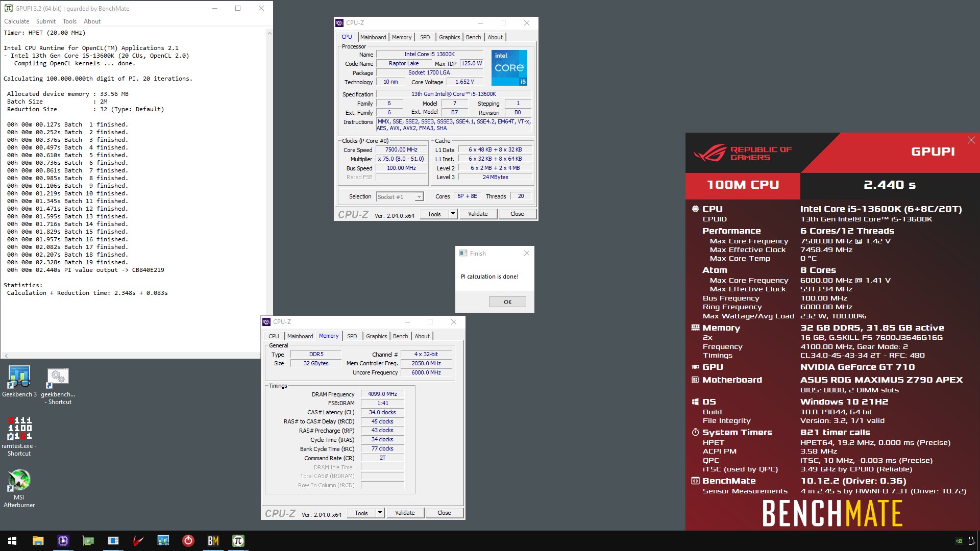This screenshot has height=551, width=980.
Task: Click Validate button in upper CPU-Z
Action: pos(478,214)
